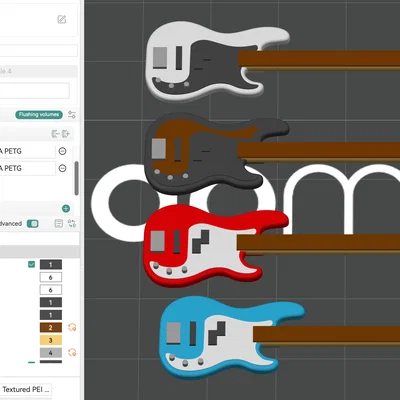Click the filament list scrollbar
The image size is (400, 400).
point(77,178)
